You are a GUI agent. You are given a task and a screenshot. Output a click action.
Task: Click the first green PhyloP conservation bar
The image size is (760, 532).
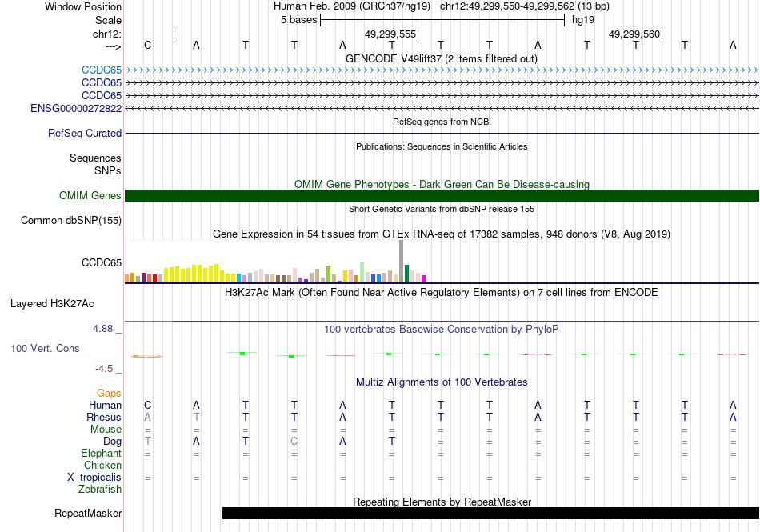pos(242,354)
